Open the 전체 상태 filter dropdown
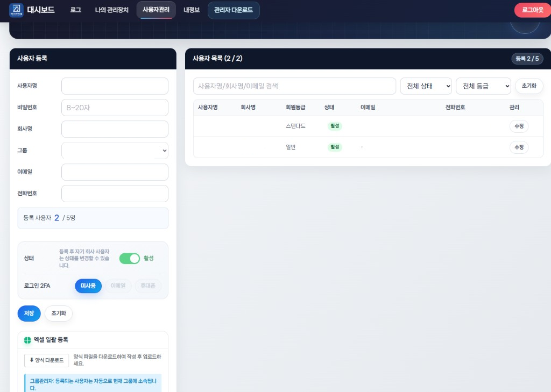 (x=426, y=86)
